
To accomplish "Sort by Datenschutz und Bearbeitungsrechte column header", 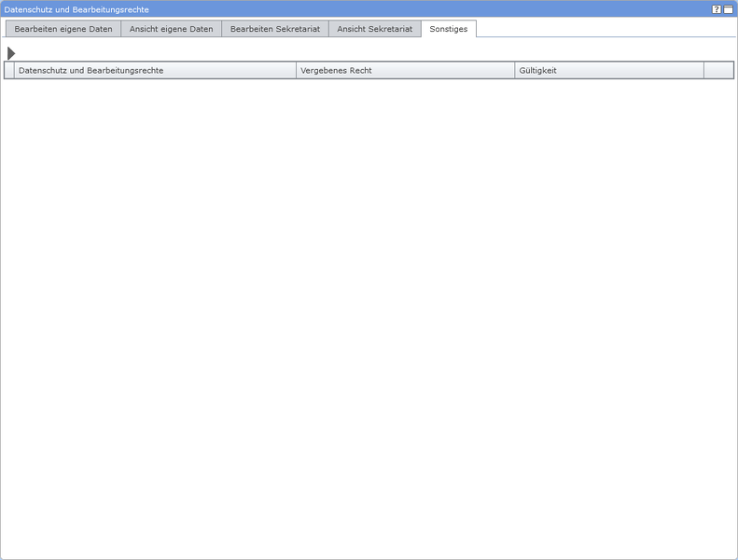I will tap(155, 71).
